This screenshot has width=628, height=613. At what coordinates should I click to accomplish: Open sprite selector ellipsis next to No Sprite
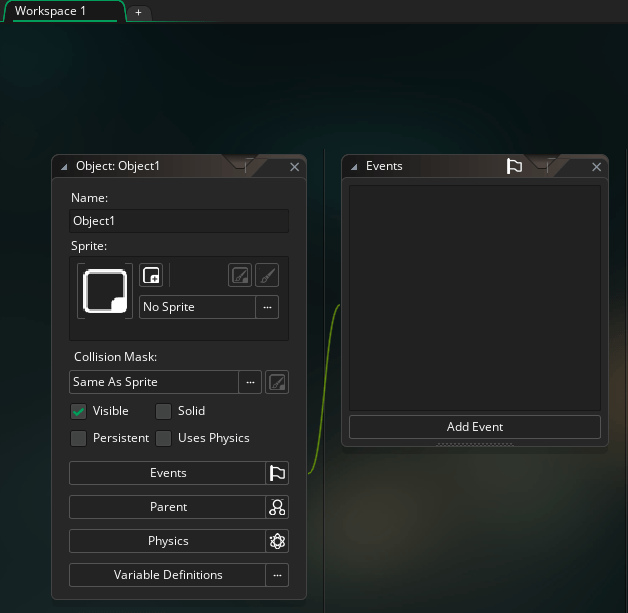tap(267, 307)
